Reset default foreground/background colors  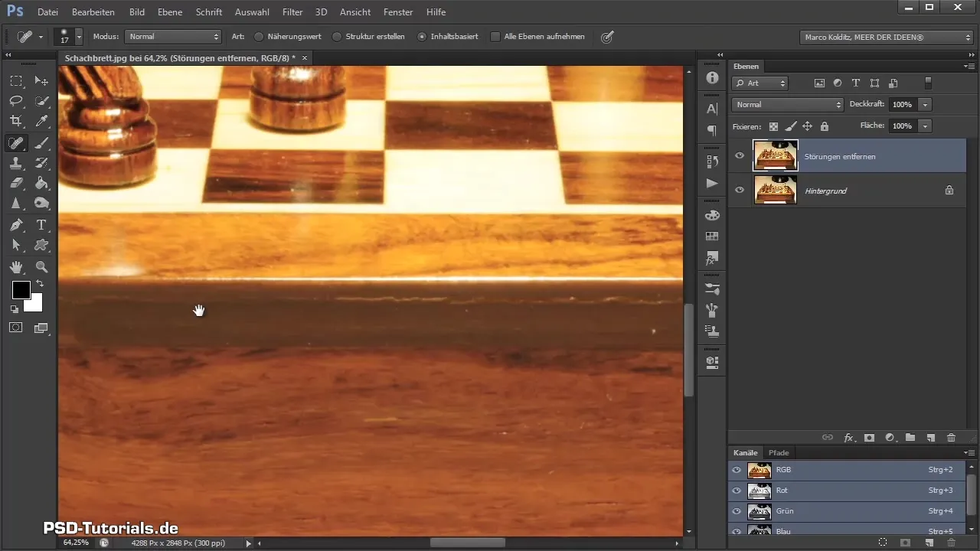tap(15, 309)
